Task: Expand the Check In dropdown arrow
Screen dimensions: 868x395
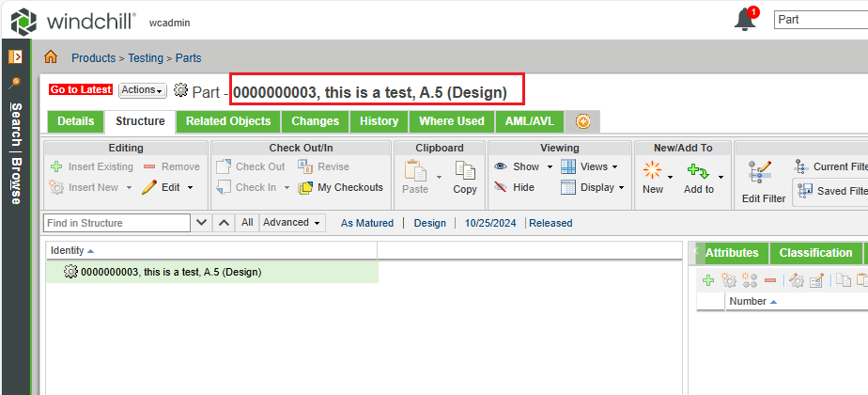Action: (x=287, y=188)
